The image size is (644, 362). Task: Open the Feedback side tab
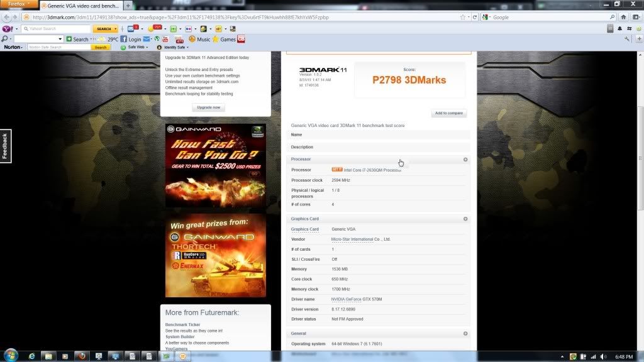[5, 146]
